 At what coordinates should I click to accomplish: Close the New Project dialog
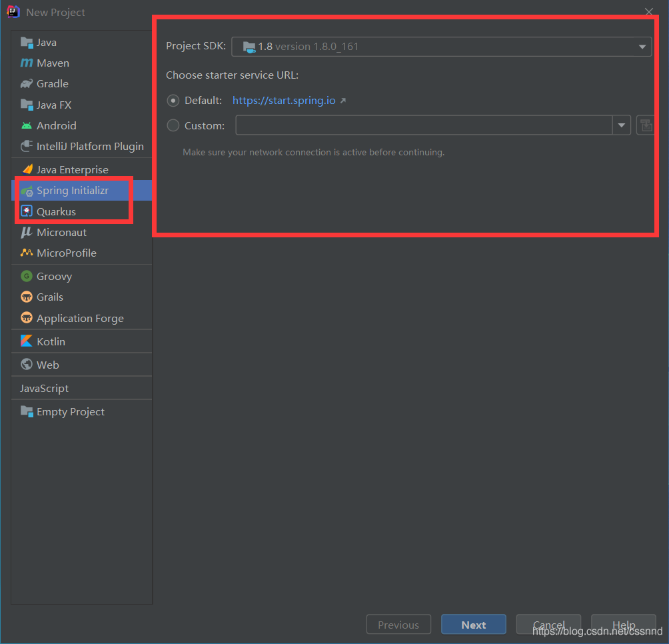click(x=649, y=11)
